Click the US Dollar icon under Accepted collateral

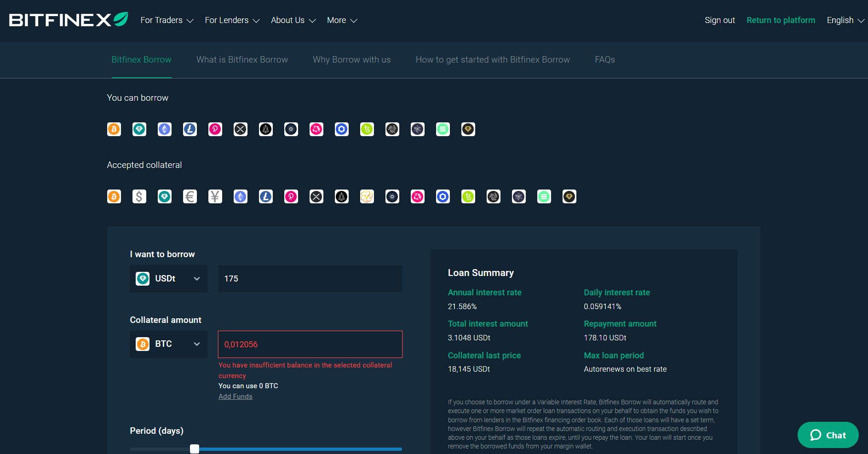click(x=139, y=197)
